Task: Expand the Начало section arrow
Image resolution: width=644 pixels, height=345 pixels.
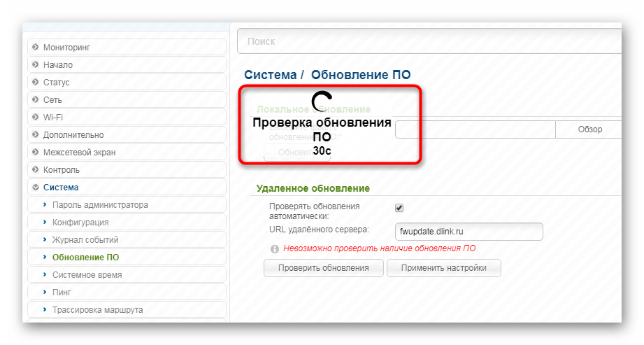Action: 36,64
